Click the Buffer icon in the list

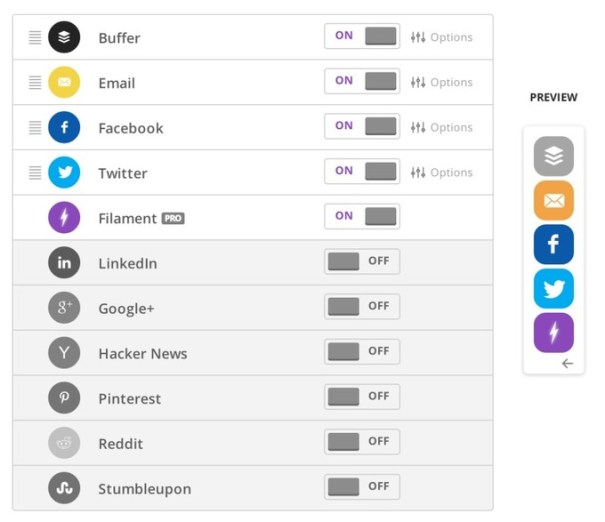pyautogui.click(x=64, y=37)
